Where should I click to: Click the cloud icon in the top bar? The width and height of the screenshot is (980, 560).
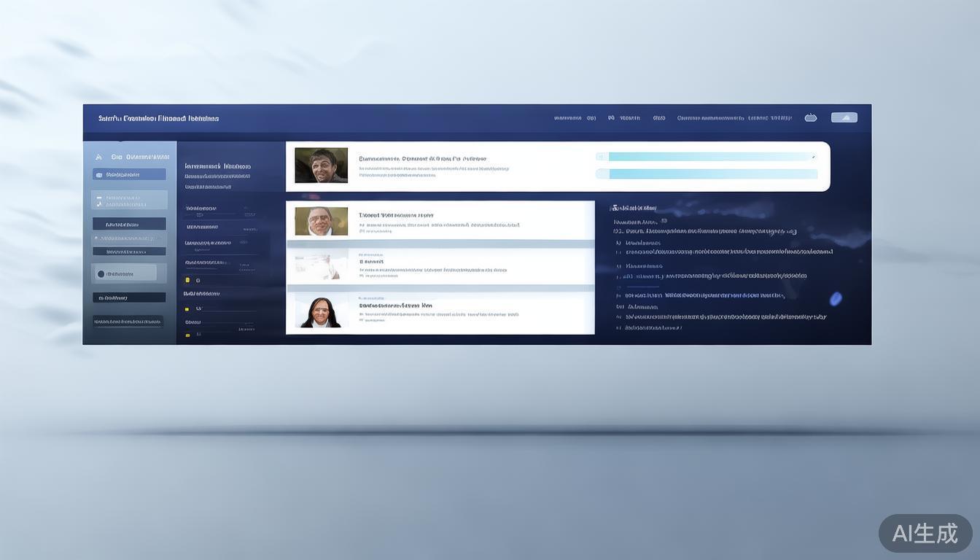pyautogui.click(x=810, y=117)
